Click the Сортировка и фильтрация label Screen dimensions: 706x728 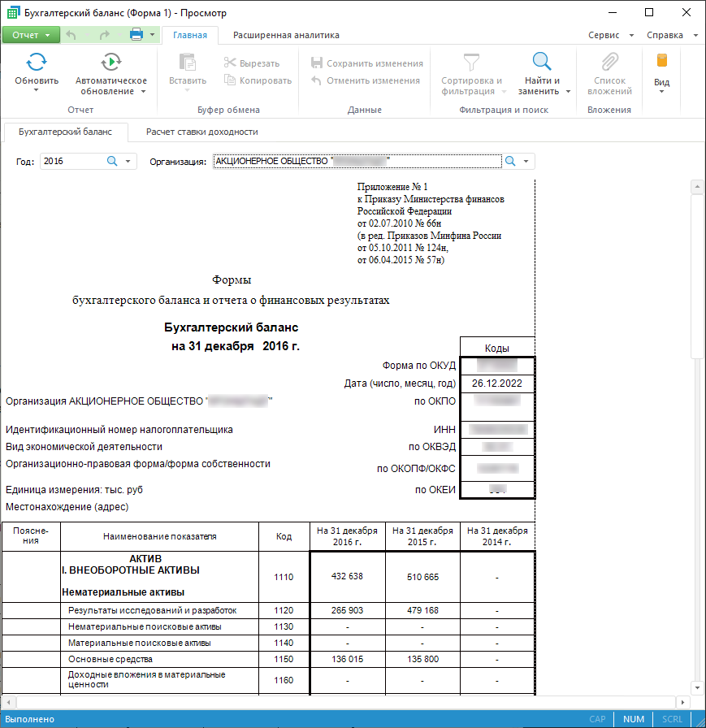(x=471, y=86)
